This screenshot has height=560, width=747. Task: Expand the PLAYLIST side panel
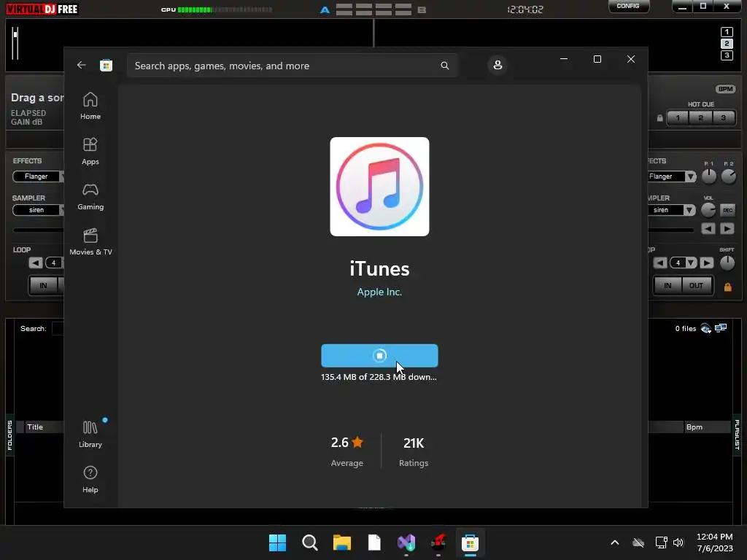point(737,435)
